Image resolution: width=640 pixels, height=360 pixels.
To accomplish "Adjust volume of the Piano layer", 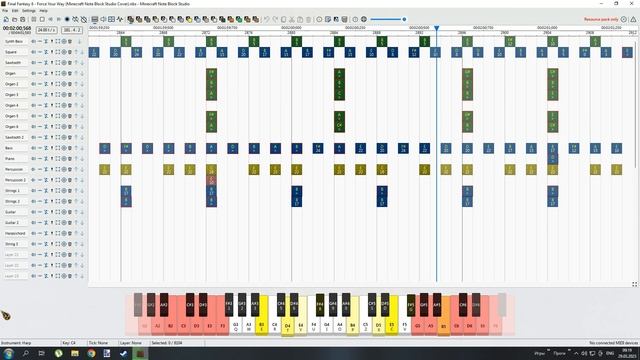I will point(33,158).
